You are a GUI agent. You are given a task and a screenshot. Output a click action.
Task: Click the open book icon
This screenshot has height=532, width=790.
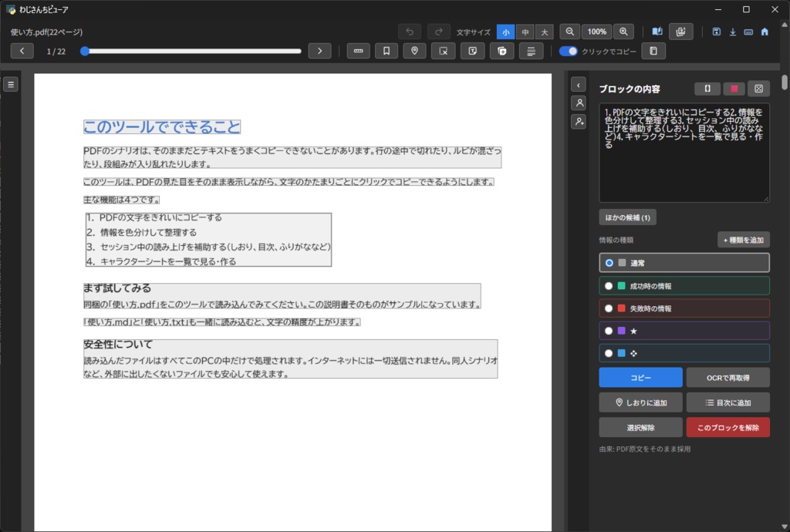pos(657,32)
